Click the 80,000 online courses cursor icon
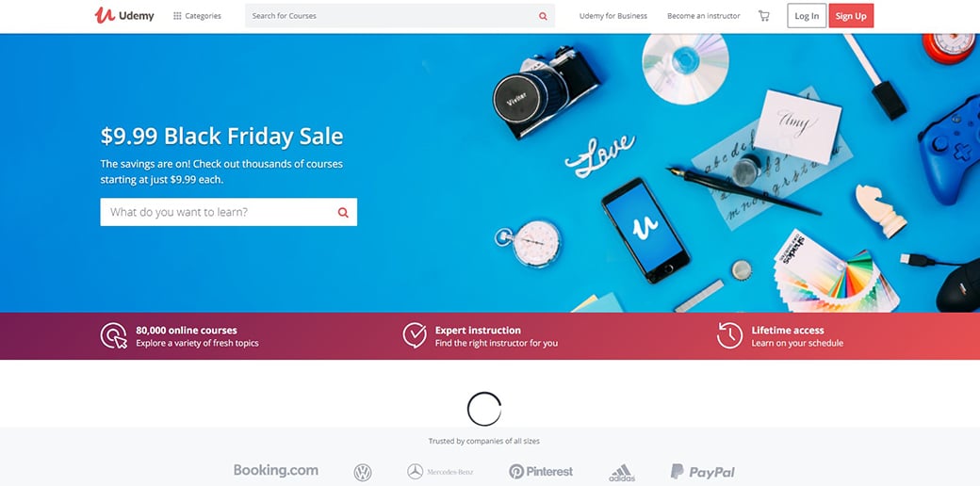Viewport: 980px width, 486px height. pos(114,335)
